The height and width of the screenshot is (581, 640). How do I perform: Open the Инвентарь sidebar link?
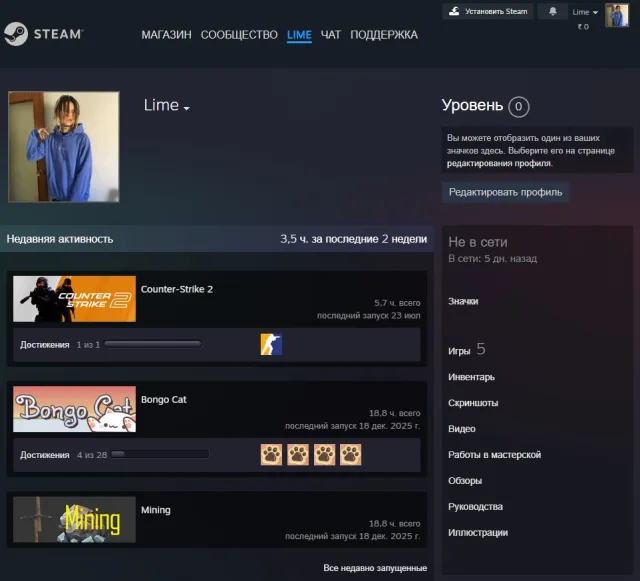tap(471, 377)
